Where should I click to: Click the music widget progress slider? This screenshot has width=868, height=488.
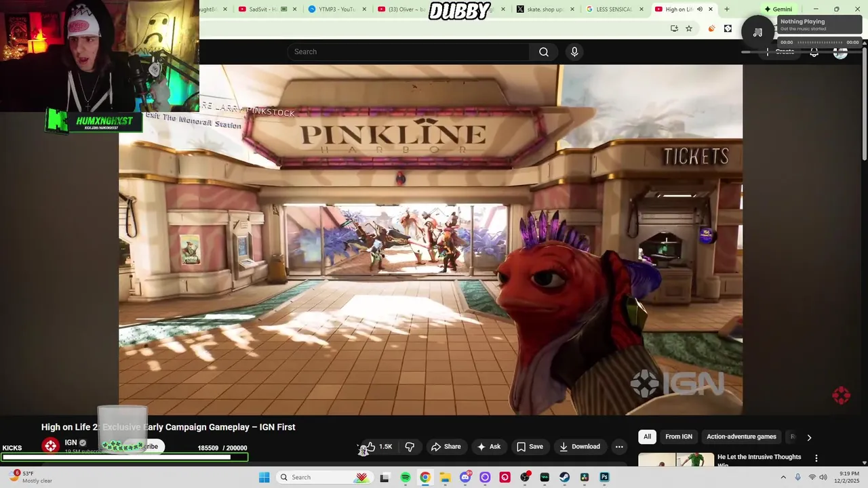[x=821, y=42]
